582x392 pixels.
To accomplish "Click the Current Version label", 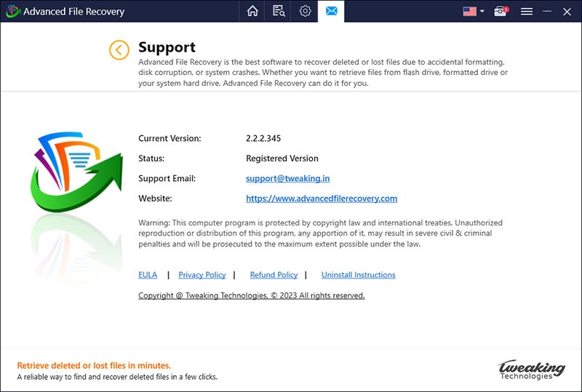I will point(170,138).
